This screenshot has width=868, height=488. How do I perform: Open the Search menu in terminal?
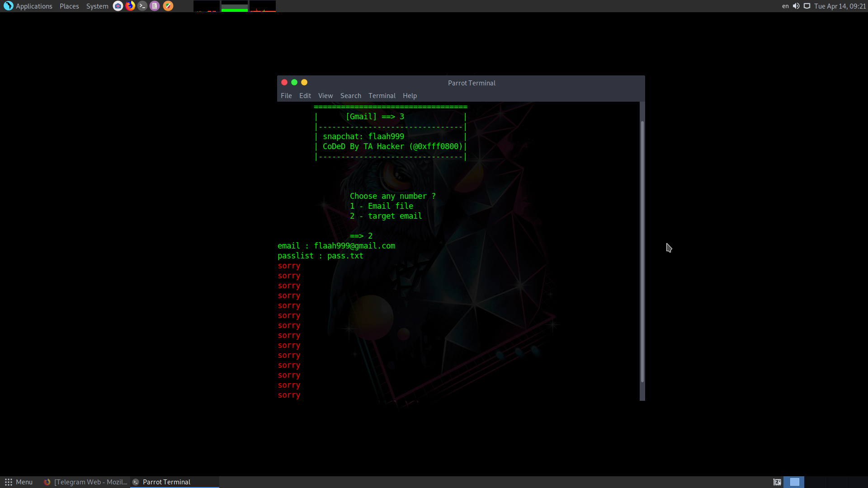click(x=350, y=96)
